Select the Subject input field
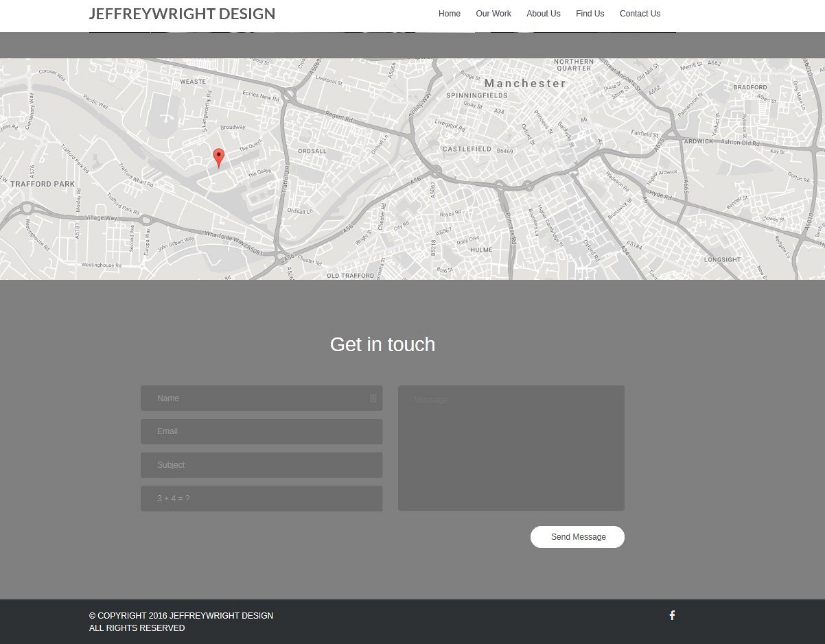This screenshot has height=644, width=825. pos(261,465)
